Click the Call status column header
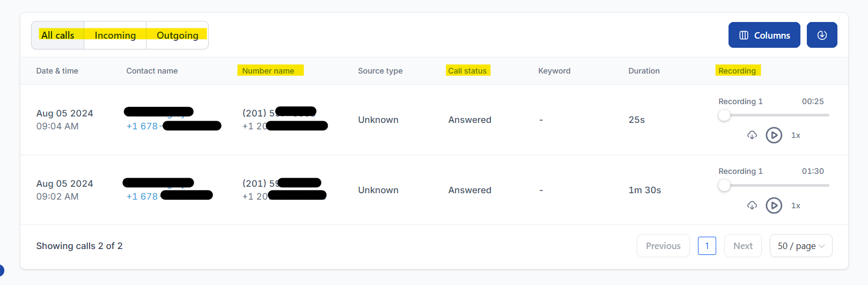 coord(467,71)
